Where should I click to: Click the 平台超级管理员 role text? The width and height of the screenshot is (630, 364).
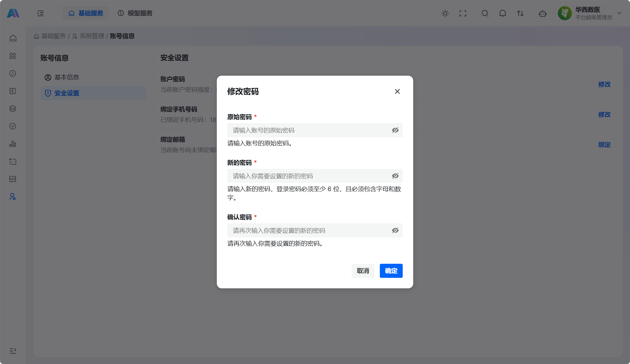click(594, 18)
